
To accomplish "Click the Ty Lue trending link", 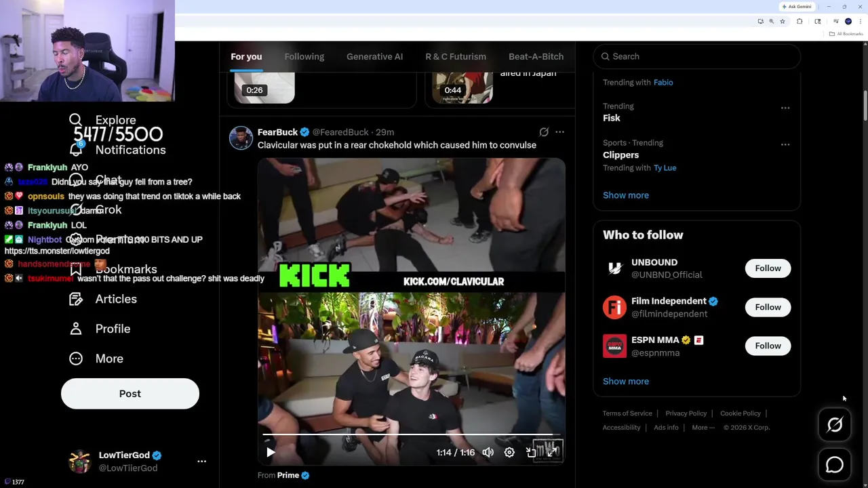I will pyautogui.click(x=665, y=168).
